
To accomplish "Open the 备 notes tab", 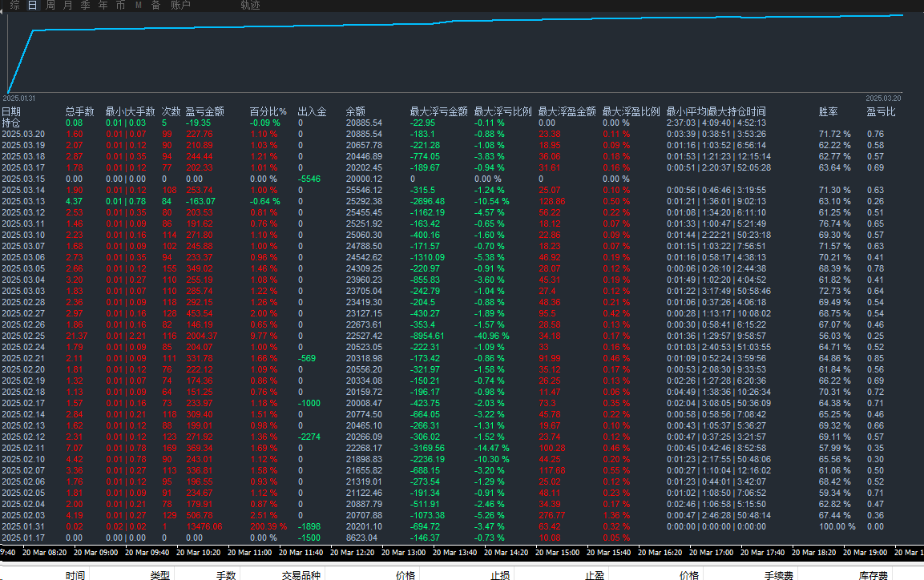I will pos(155,5).
